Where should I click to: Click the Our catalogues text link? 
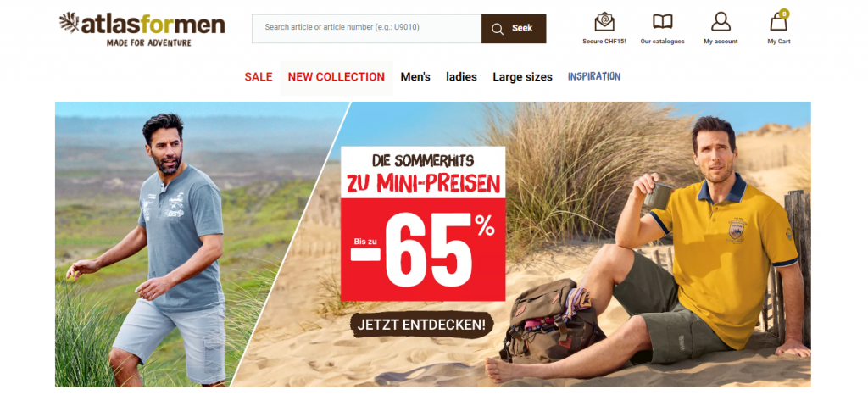point(663,42)
